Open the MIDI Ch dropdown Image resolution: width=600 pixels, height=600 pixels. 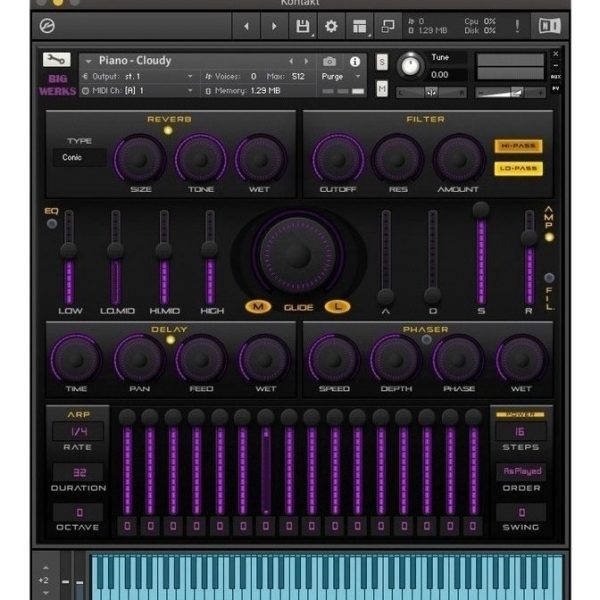138,91
